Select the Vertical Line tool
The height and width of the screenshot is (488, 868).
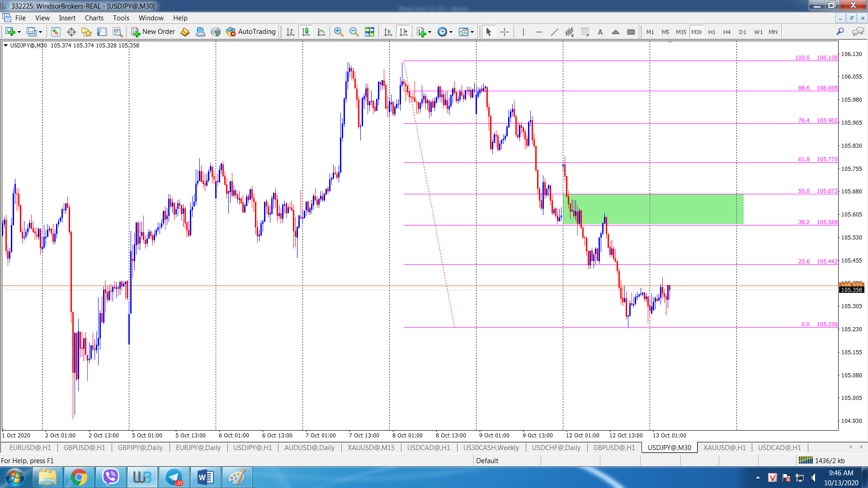(523, 32)
